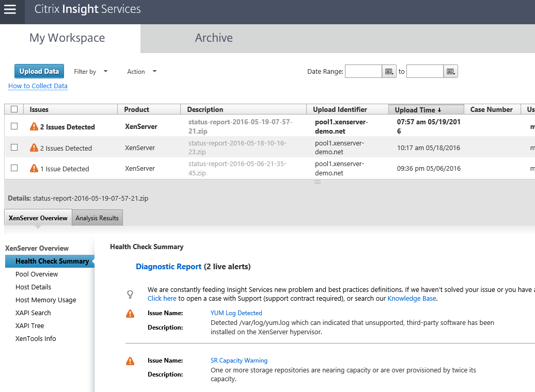Open the start date calendar picker
The height and width of the screenshot is (392, 535).
click(389, 72)
